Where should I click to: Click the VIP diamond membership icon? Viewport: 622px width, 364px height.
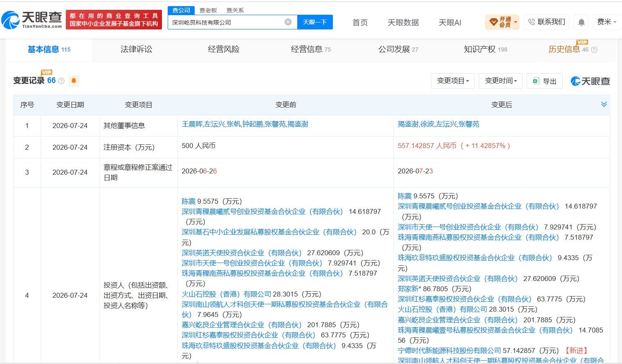(494, 22)
